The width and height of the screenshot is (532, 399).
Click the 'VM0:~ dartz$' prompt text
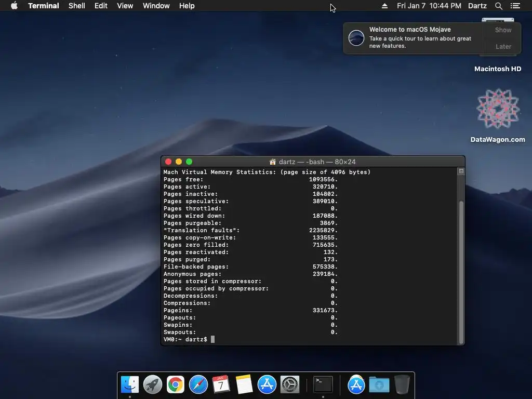coord(185,339)
